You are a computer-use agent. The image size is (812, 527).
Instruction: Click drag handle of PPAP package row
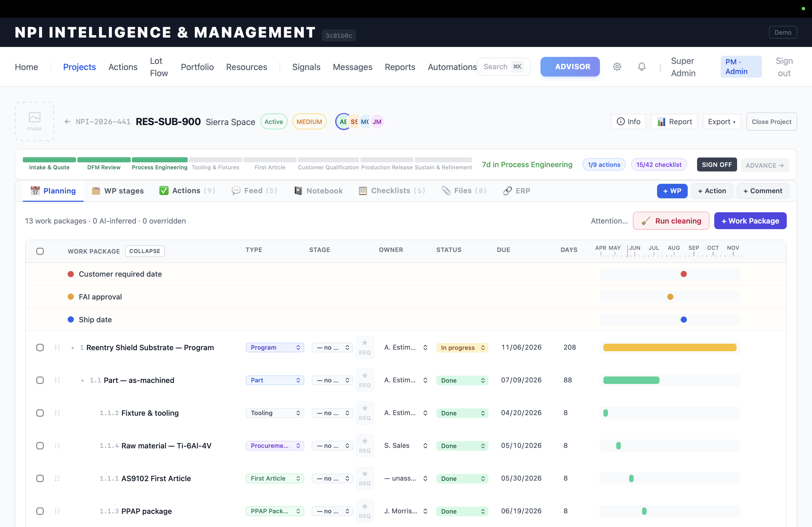tap(57, 511)
